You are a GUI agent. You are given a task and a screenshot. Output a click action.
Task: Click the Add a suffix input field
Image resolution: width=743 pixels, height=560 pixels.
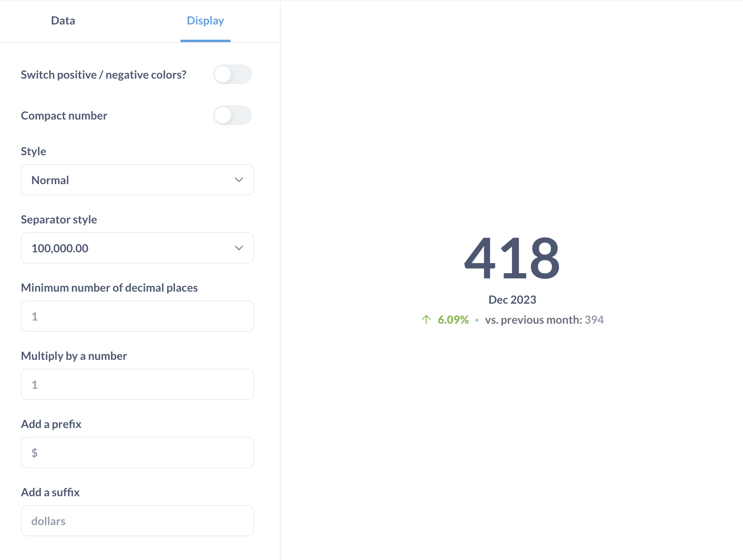(137, 521)
